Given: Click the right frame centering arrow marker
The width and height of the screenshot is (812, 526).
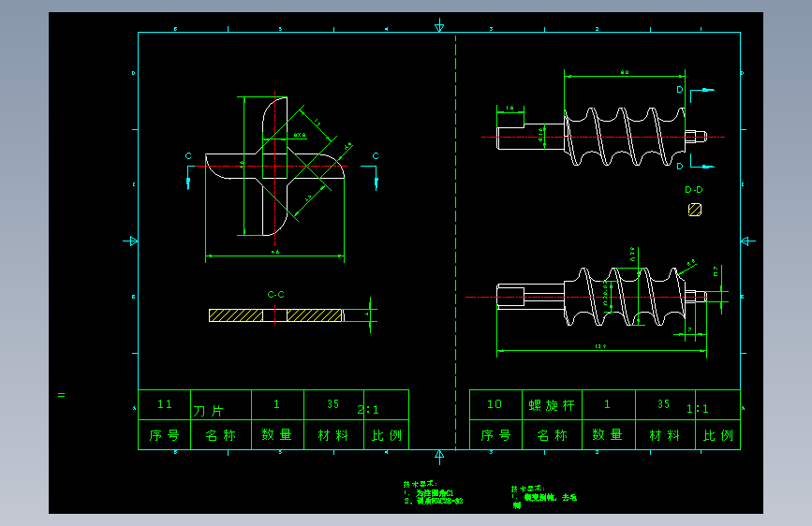Looking at the screenshot, I should click(x=747, y=241).
